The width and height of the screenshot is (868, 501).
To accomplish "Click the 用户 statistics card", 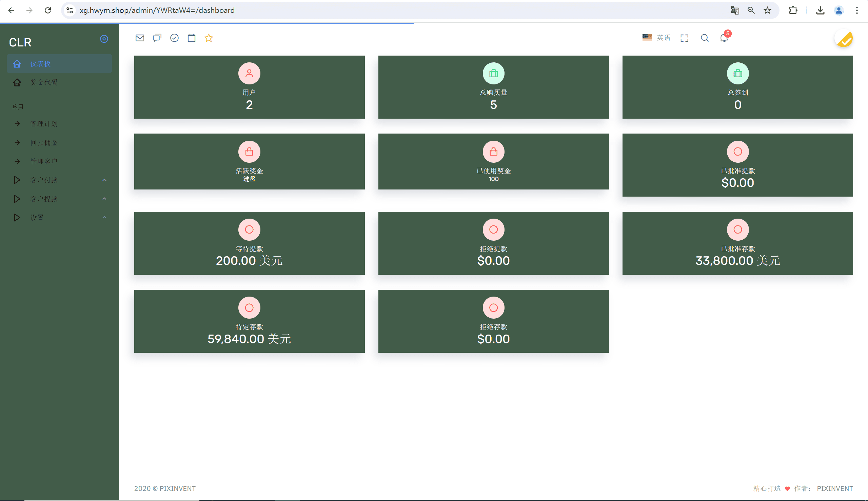I will (249, 87).
